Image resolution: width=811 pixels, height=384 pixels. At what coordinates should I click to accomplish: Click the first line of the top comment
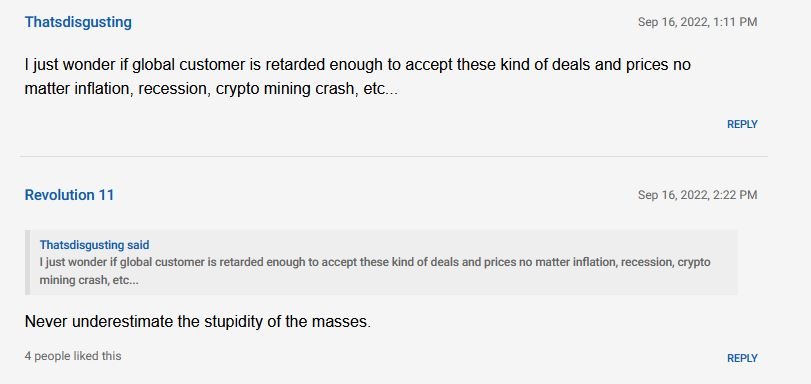coord(357,65)
